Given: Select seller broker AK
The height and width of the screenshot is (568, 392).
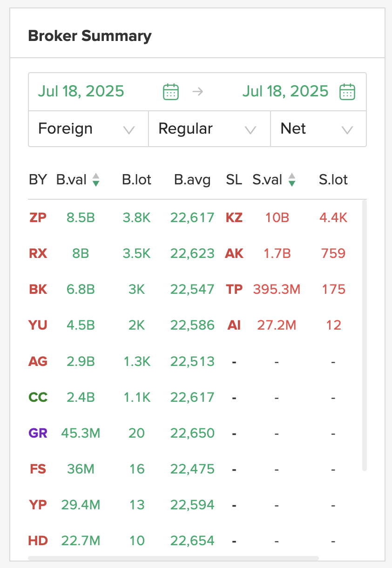Looking at the screenshot, I should (234, 253).
